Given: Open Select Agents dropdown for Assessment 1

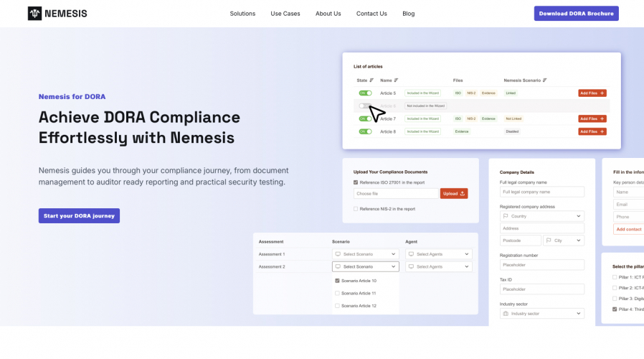Looking at the screenshot, I should pos(439,254).
